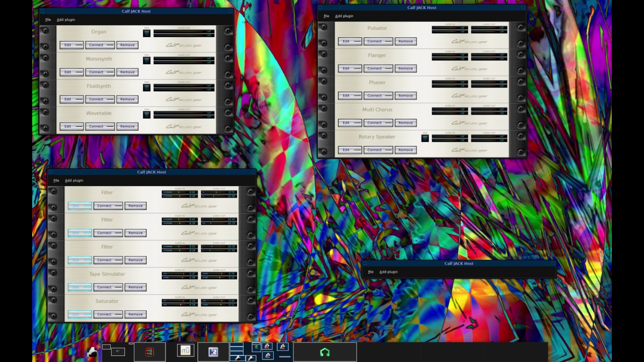Open File menu in the Filter window
The width and height of the screenshot is (644, 362).
point(56,180)
